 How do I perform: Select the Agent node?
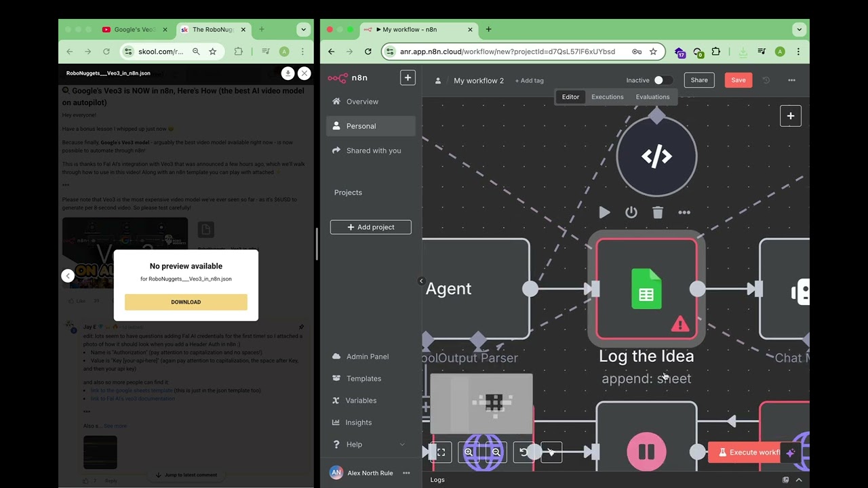pyautogui.click(x=475, y=289)
